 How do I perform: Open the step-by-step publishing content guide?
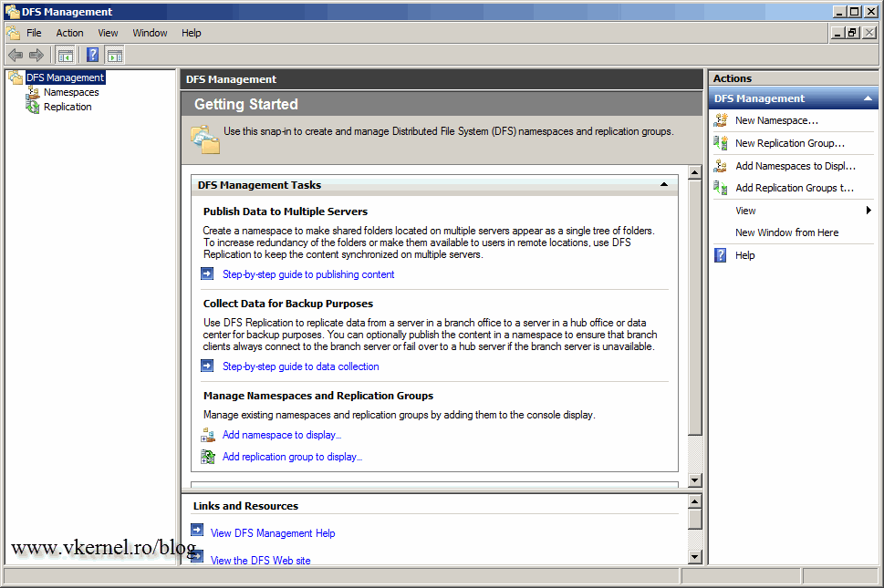309,274
